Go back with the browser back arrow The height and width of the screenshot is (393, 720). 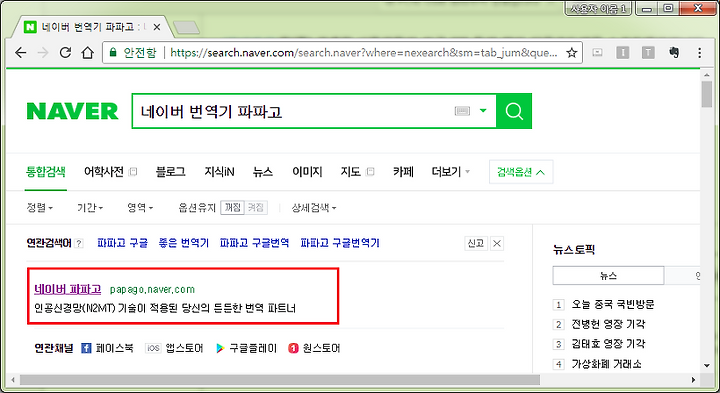click(21, 53)
